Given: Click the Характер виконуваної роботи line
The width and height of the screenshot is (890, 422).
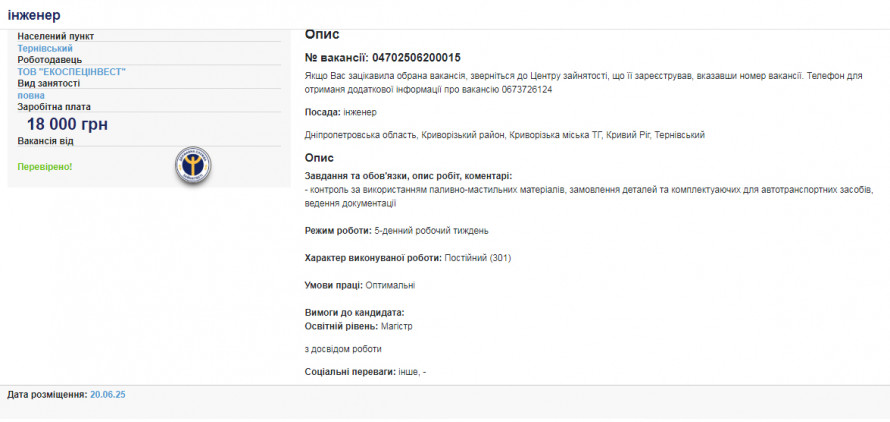Looking at the screenshot, I should click(408, 257).
